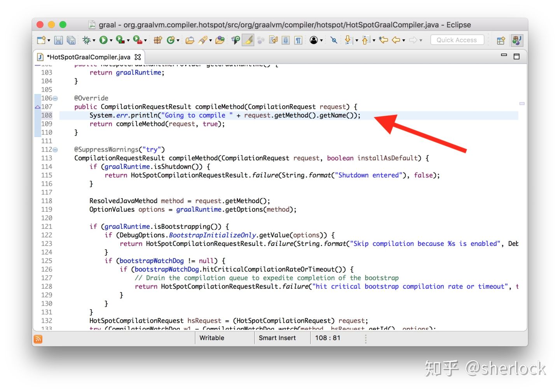The width and height of the screenshot is (560, 392).
Task: Click the Save All icon
Action: [x=71, y=40]
